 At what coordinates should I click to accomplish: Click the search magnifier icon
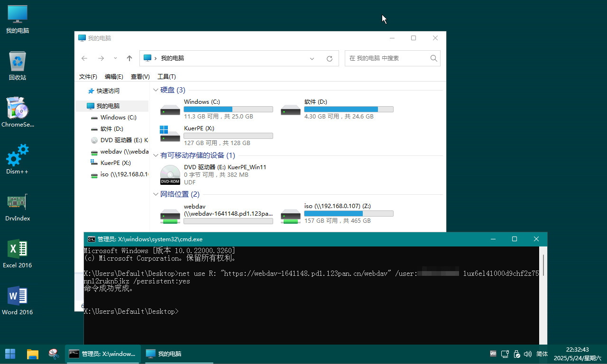pyautogui.click(x=433, y=58)
